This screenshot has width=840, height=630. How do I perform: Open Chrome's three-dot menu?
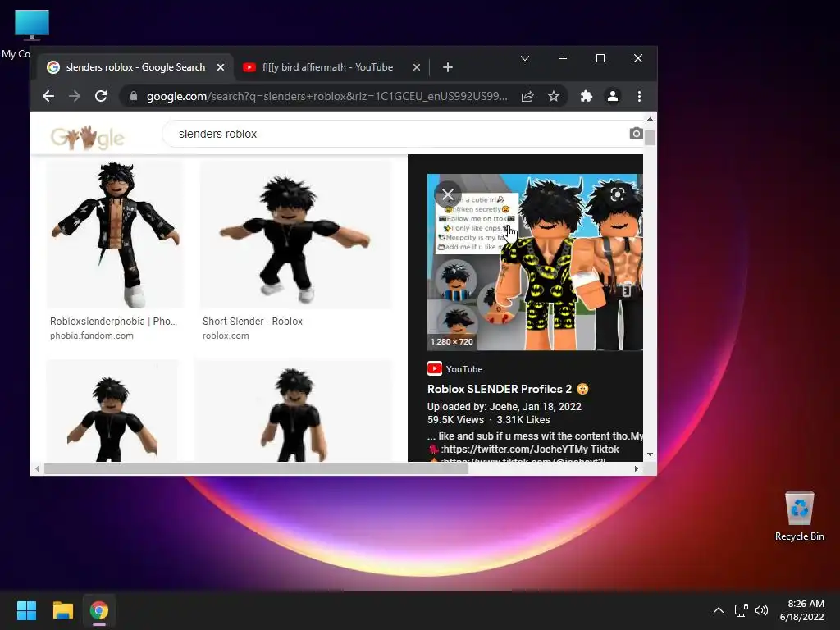pos(639,96)
